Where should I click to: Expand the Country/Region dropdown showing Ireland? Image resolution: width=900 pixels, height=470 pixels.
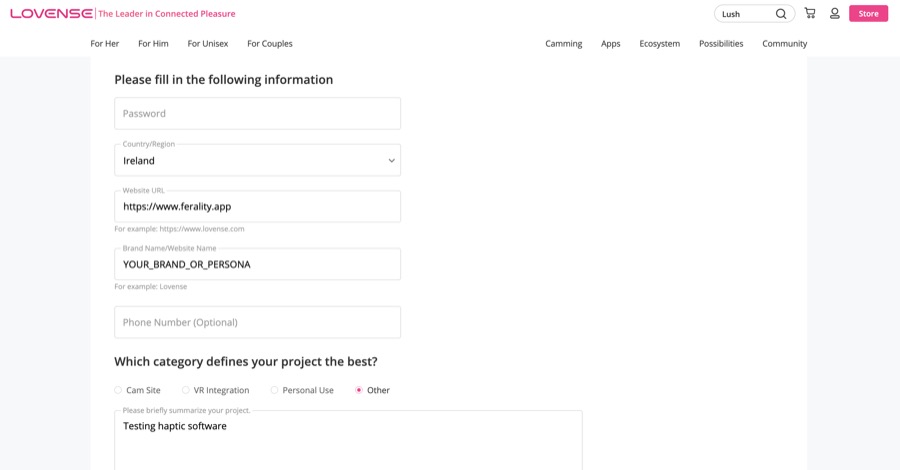pyautogui.click(x=257, y=160)
